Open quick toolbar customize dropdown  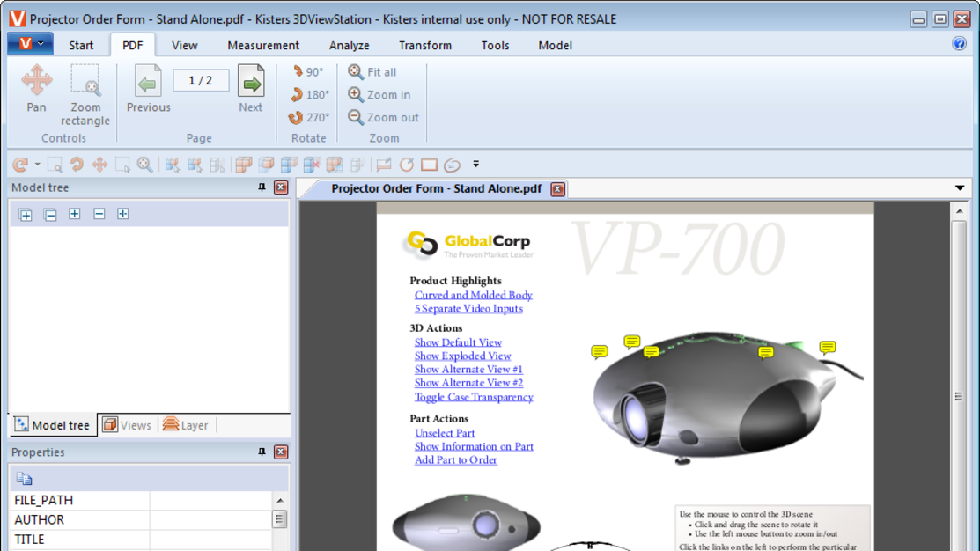(475, 165)
